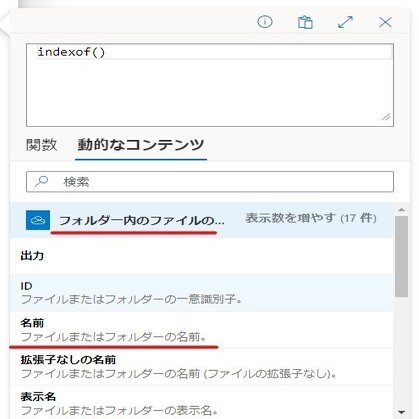The height and width of the screenshot is (419, 419).
Task: Click the vertical scrollbar thumb
Action: 401,256
